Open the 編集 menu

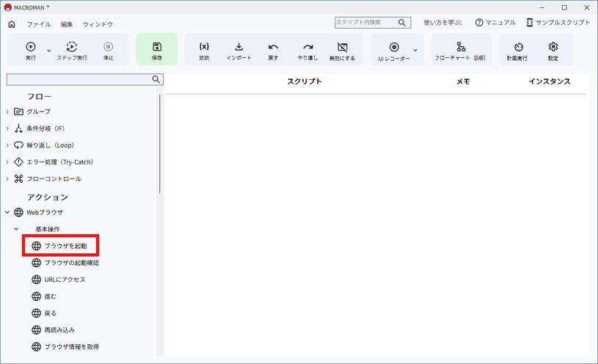coord(67,24)
